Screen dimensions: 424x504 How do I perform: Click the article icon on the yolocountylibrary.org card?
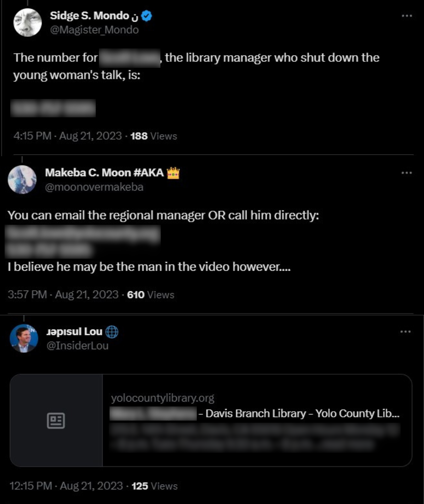(x=57, y=420)
